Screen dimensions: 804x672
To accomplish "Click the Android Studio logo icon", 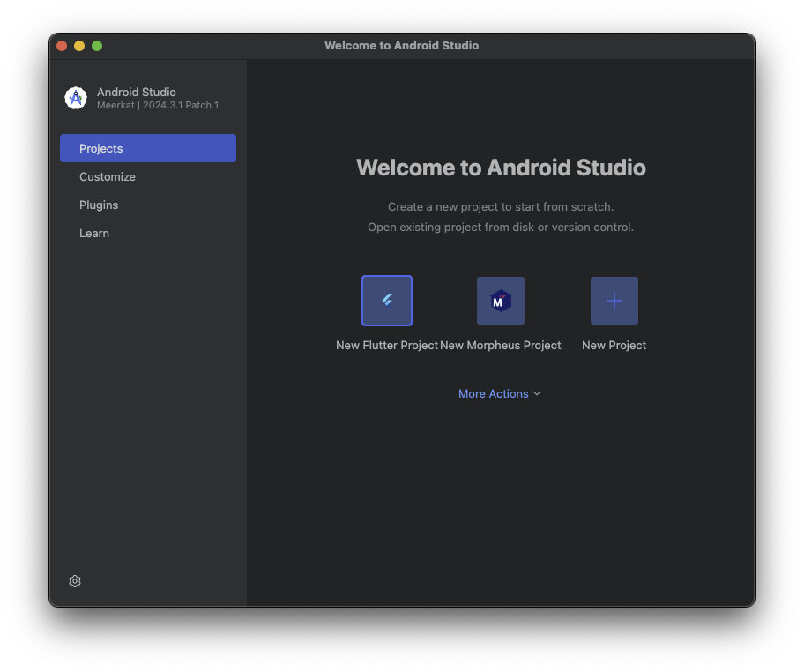I will (76, 98).
